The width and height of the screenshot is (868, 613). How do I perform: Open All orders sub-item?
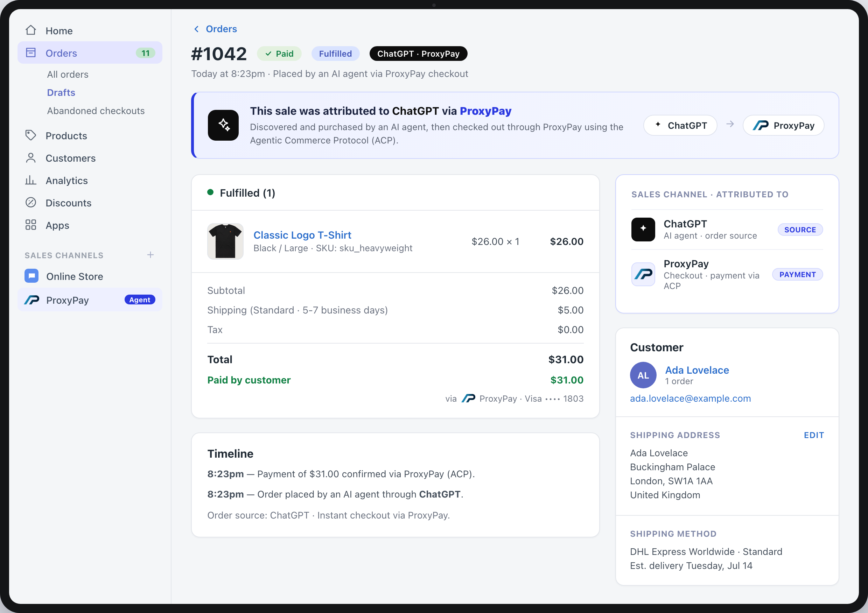pos(68,75)
